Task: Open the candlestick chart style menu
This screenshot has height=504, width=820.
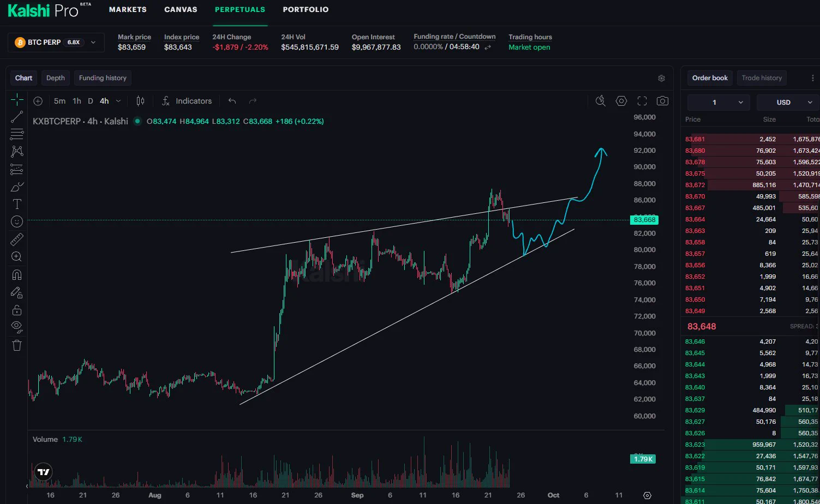Action: pyautogui.click(x=140, y=101)
